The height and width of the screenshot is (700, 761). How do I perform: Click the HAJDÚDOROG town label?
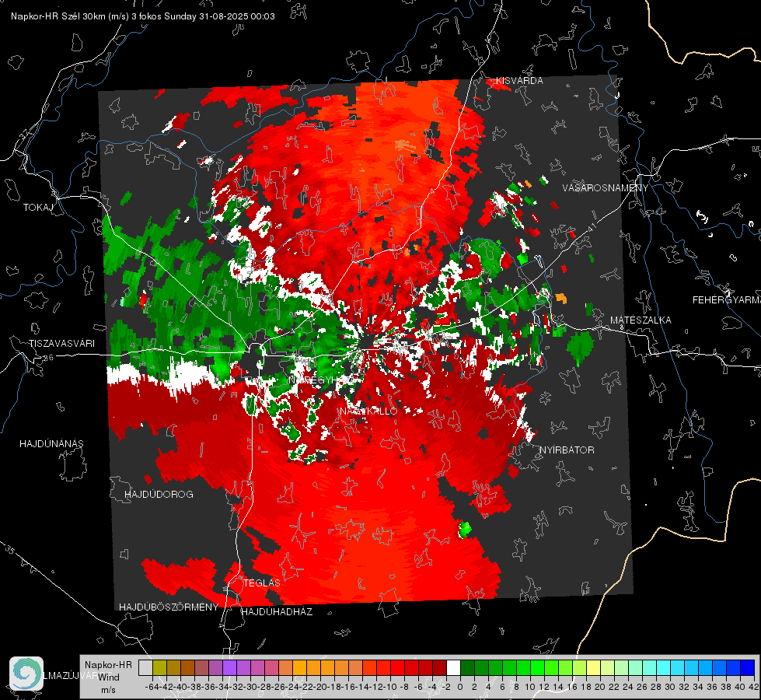pyautogui.click(x=159, y=494)
